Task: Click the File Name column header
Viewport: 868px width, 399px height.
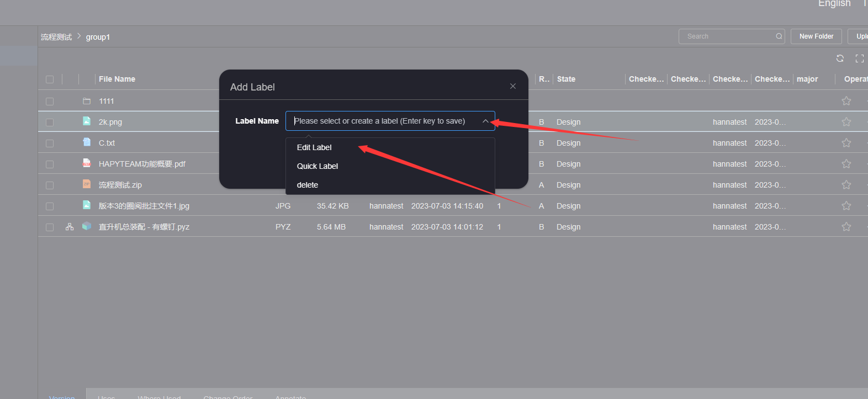Action: [x=117, y=79]
